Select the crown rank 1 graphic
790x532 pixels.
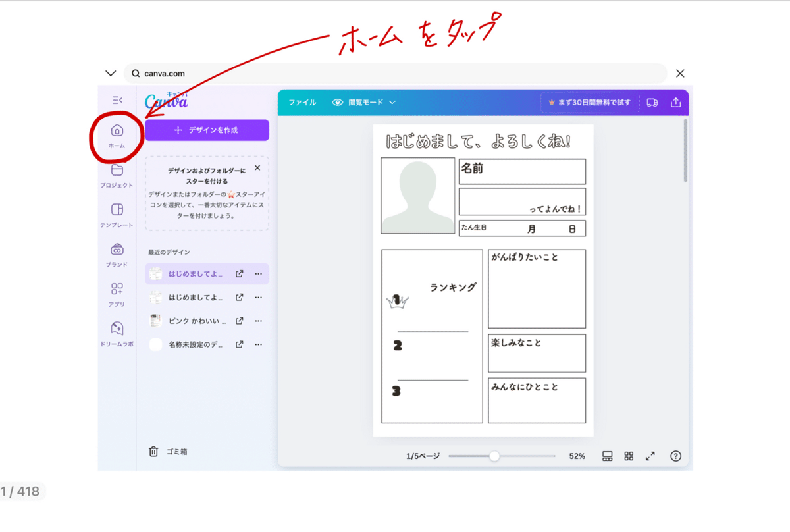pyautogui.click(x=397, y=302)
